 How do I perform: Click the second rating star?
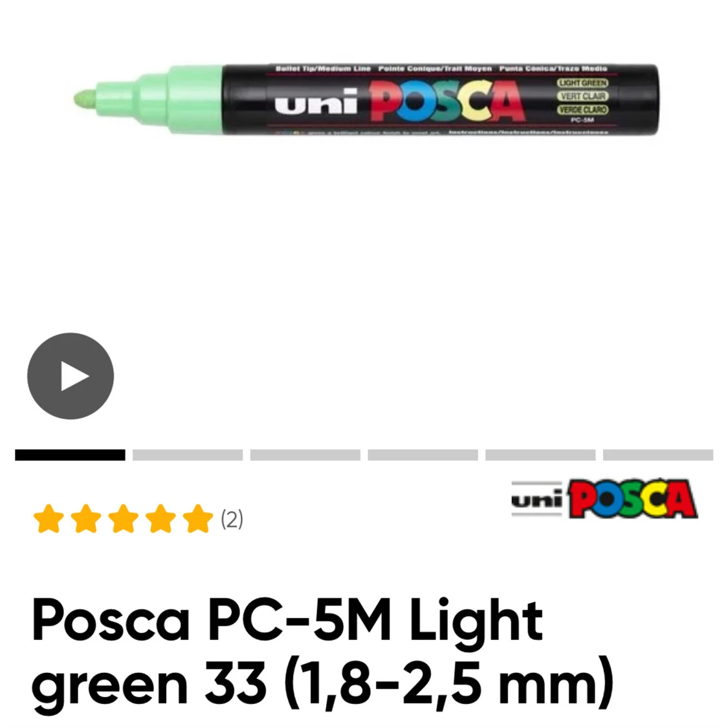(x=86, y=518)
